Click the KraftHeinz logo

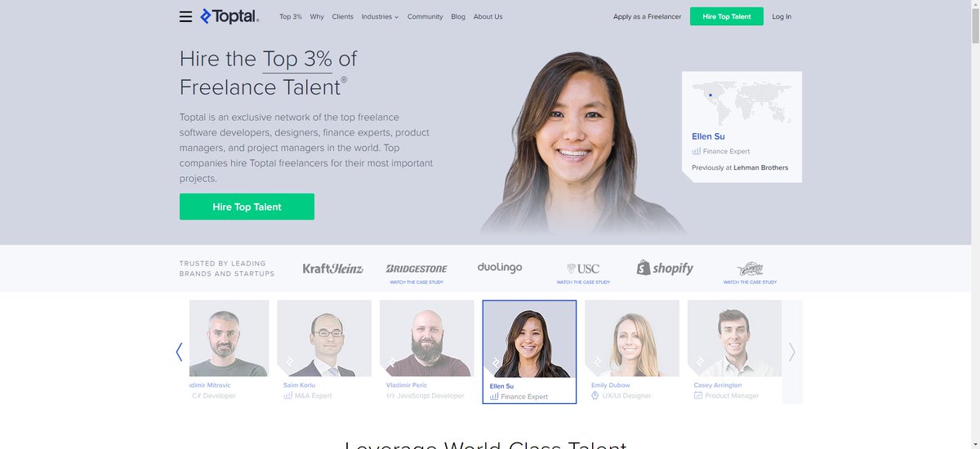[332, 268]
